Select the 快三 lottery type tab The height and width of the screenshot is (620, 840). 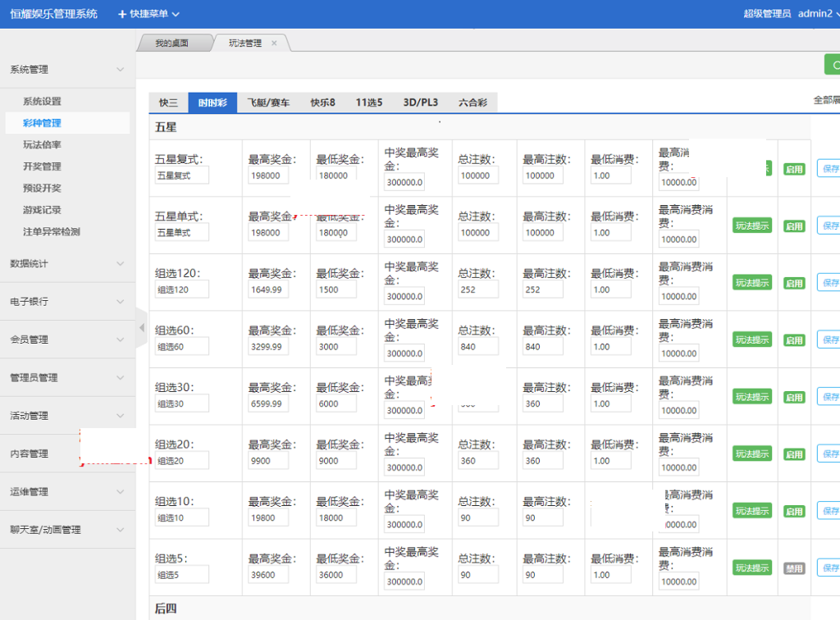168,103
